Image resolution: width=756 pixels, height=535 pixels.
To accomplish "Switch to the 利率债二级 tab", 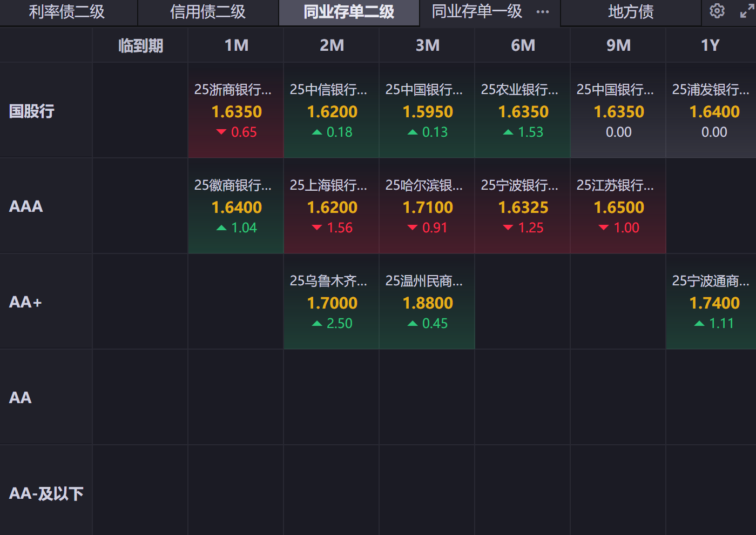I will [x=67, y=12].
